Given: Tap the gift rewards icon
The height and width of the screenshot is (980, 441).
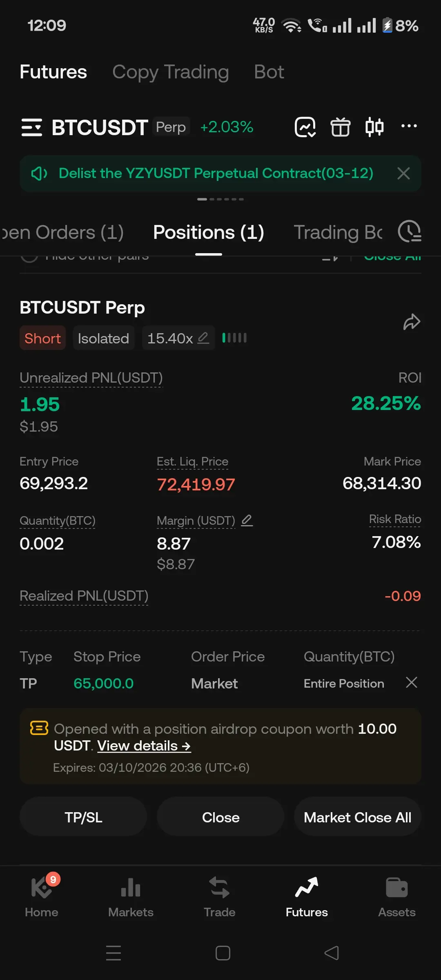Looking at the screenshot, I should (x=340, y=127).
